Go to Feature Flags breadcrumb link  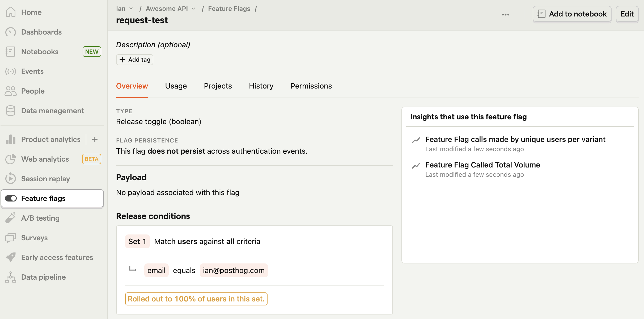(x=229, y=9)
